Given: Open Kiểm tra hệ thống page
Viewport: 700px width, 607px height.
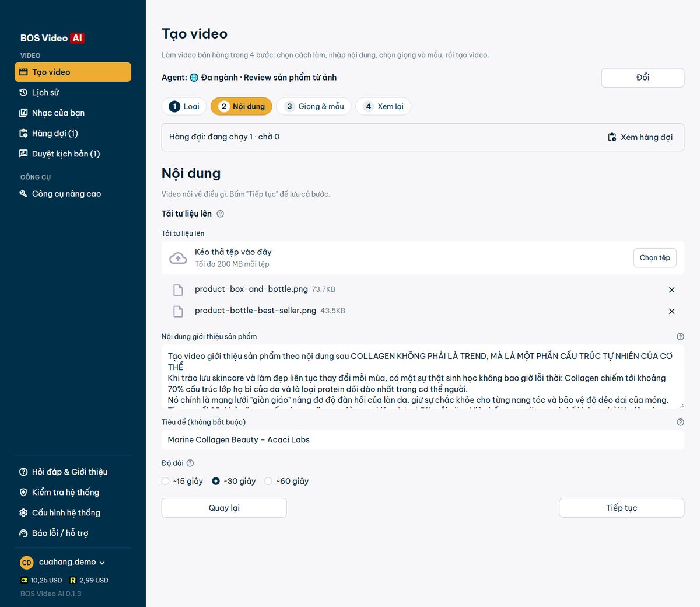Looking at the screenshot, I should 73,492.
